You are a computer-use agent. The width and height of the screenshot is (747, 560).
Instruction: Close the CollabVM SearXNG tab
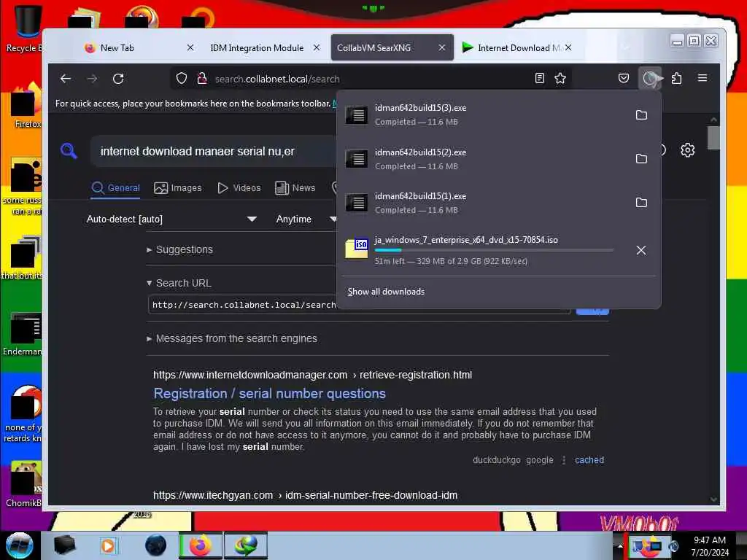pyautogui.click(x=441, y=47)
